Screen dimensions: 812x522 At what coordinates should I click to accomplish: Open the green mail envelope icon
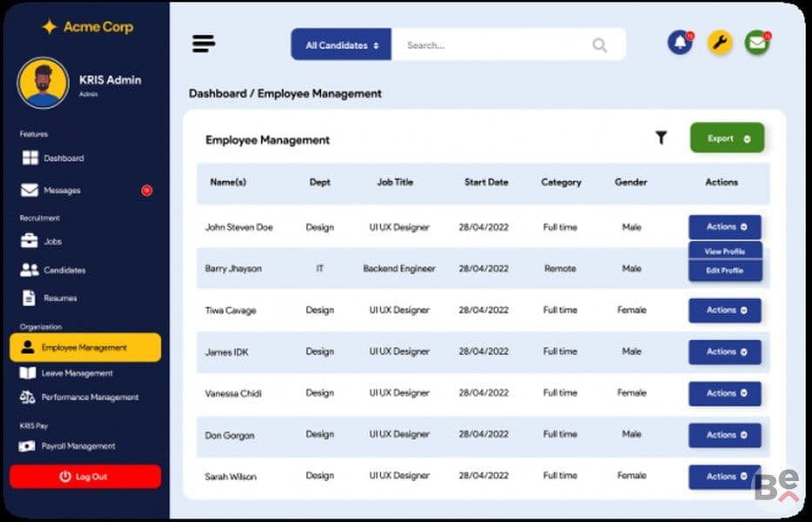757,43
